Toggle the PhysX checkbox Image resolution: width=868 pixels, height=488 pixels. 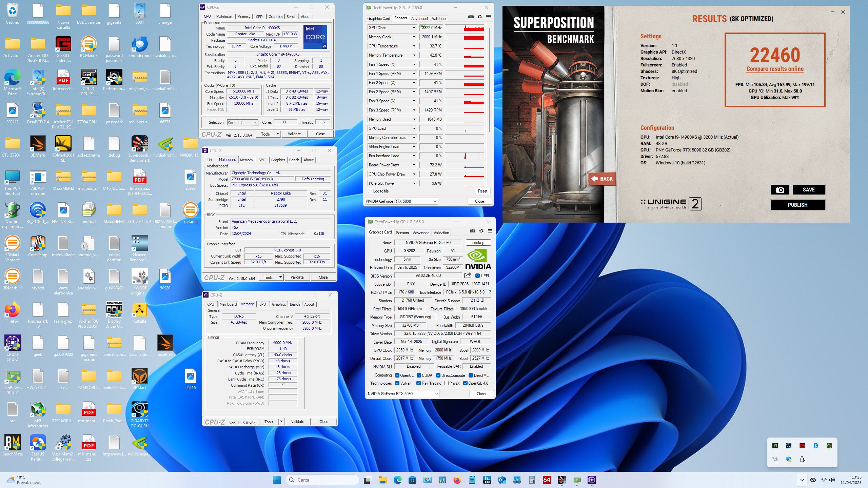pos(447,383)
